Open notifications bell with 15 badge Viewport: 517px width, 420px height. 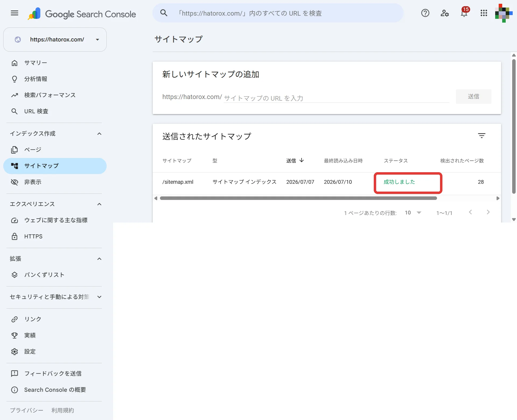[464, 12]
